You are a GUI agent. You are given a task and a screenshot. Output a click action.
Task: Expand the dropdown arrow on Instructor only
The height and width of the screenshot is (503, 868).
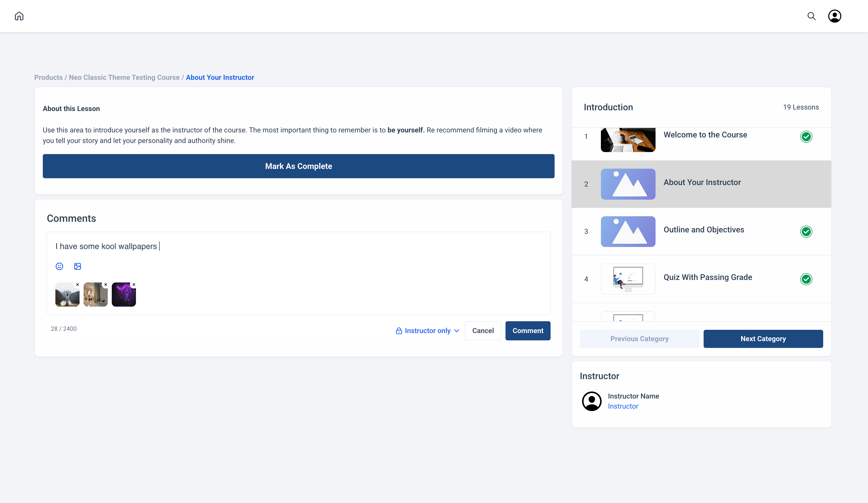point(456,331)
